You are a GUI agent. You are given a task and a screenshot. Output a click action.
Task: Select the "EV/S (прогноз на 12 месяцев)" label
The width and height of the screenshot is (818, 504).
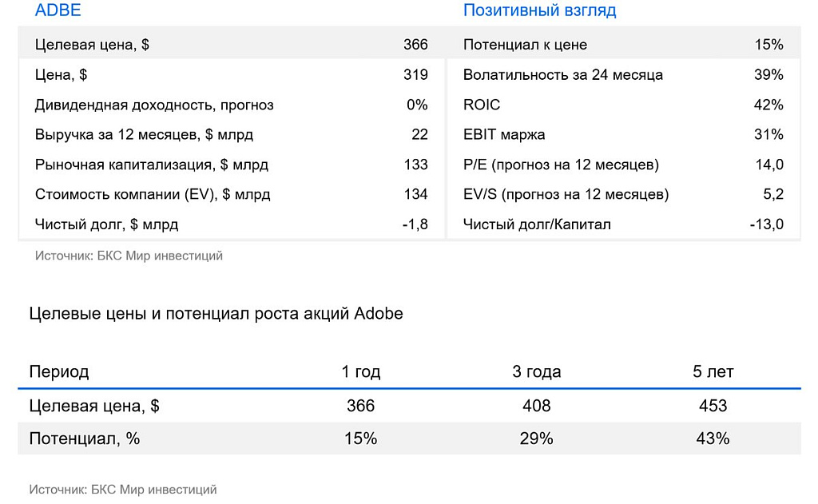click(566, 195)
